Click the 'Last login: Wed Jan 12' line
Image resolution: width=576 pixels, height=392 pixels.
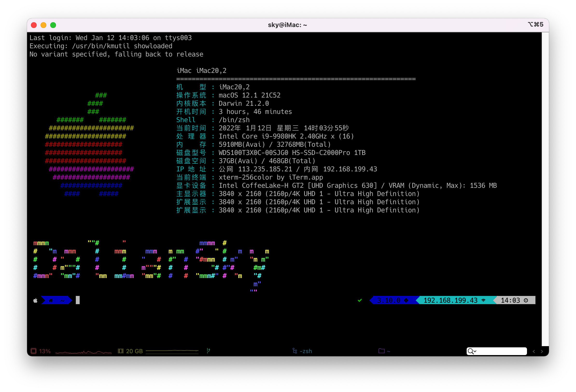pyautogui.click(x=111, y=38)
